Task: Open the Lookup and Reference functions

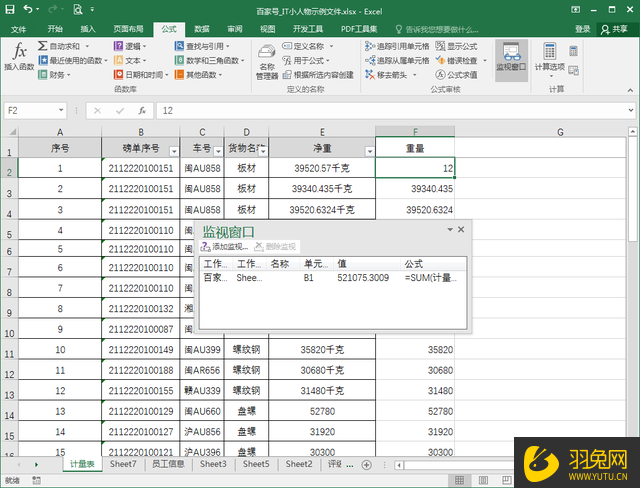Action: point(202,46)
